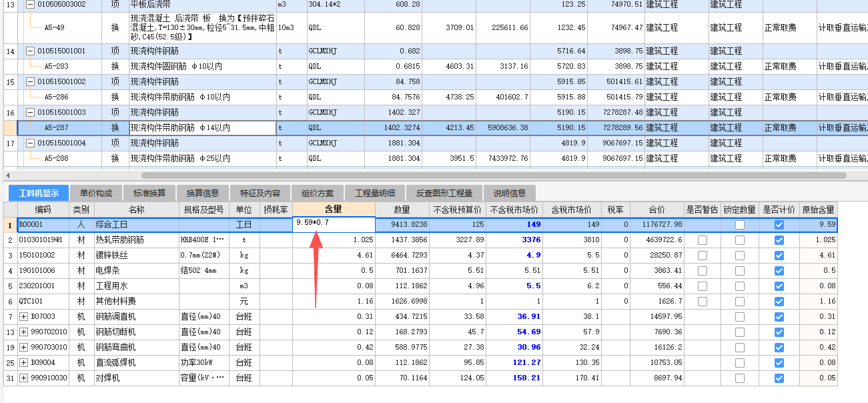Click name cell 现浇构件带肋钢筋 Φ14以内

(x=201, y=127)
